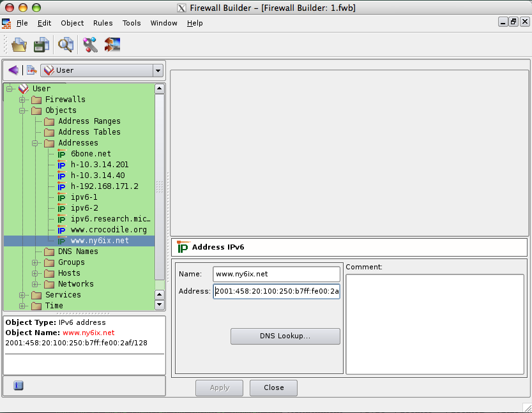532x413 pixels.
Task: Open find object magnifier tool
Action: 66,45
